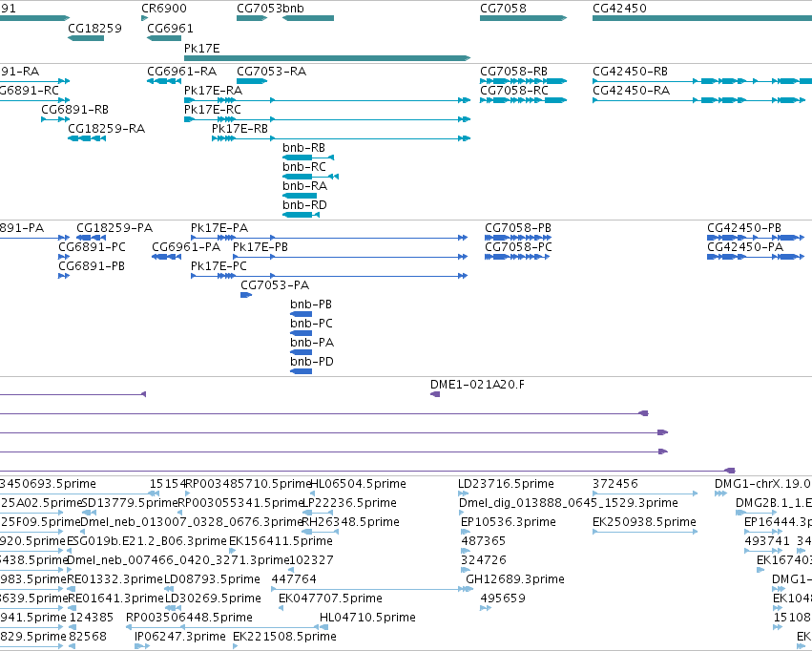Screen dimensions: 812x651
Task: Click the 82568 feature label
Action: pos(88,636)
